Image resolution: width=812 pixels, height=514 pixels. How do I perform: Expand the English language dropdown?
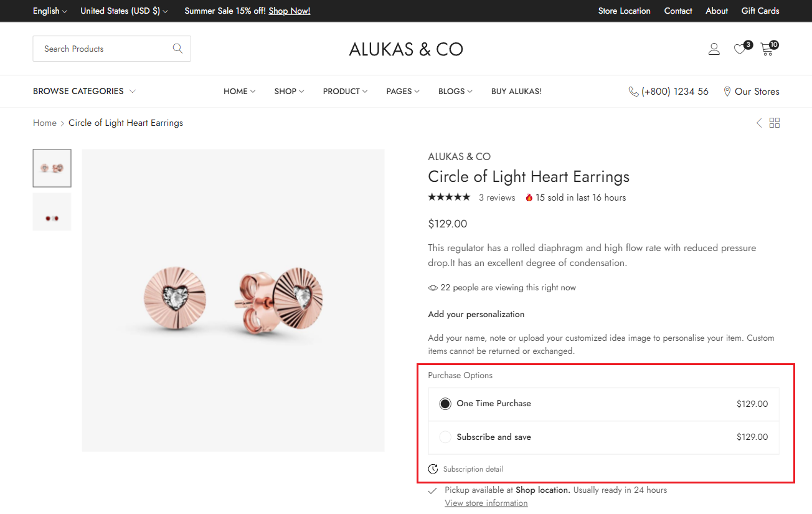[50, 11]
